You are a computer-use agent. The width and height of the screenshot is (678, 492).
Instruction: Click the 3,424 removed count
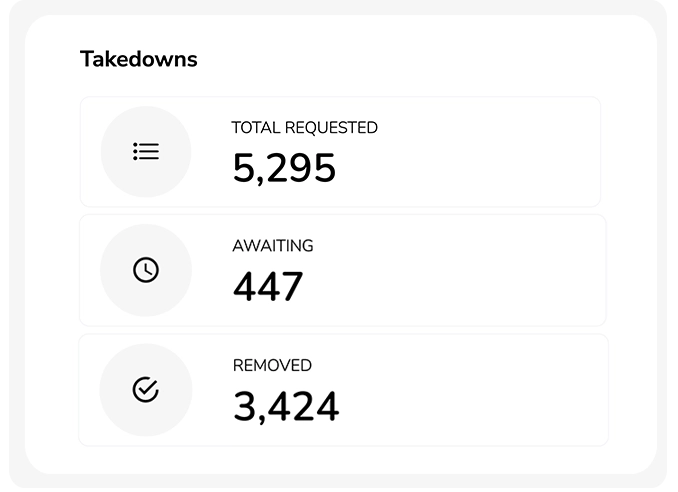click(286, 406)
